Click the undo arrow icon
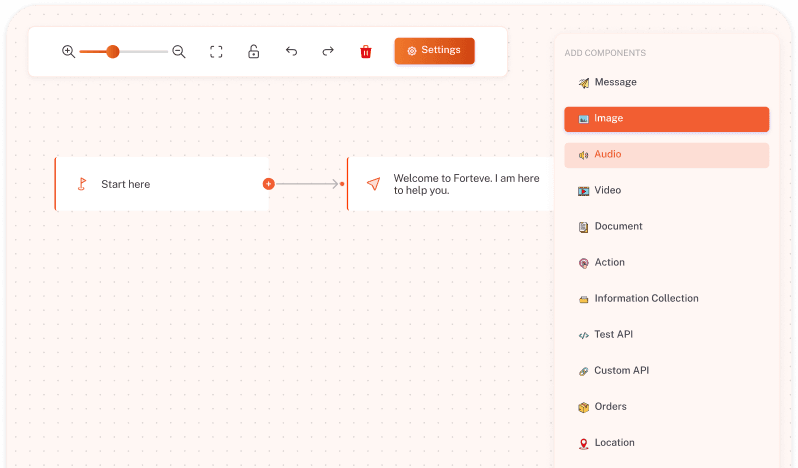 coord(291,52)
